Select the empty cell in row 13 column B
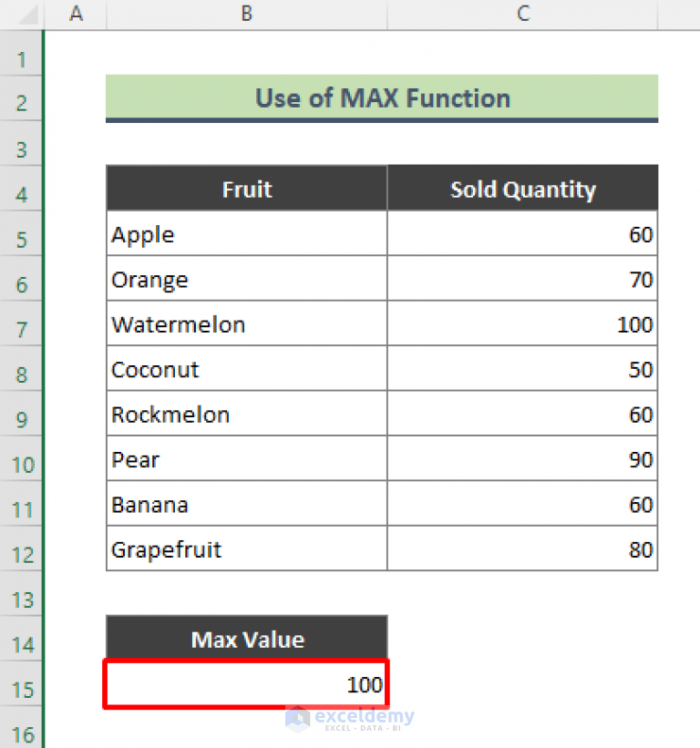The height and width of the screenshot is (748, 700). coord(246,594)
